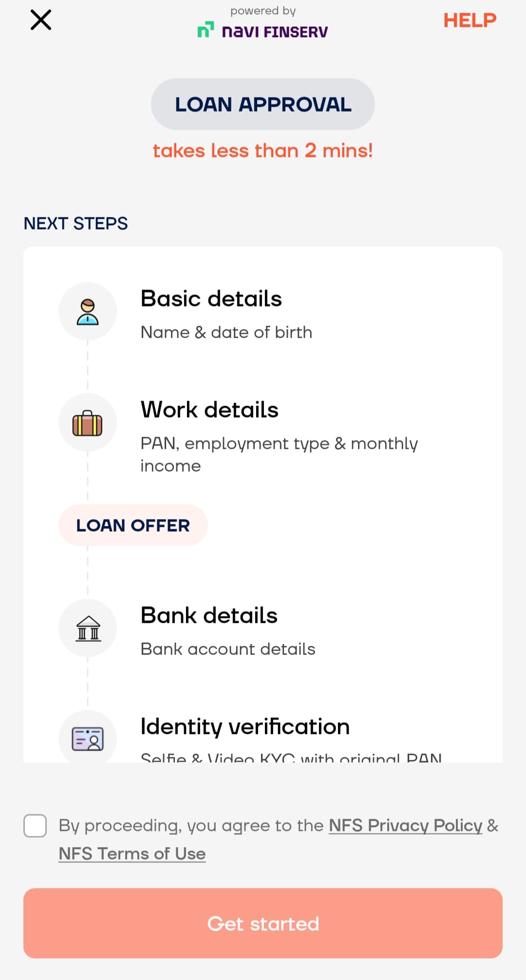Tap the NEXT STEPS heading

(76, 224)
